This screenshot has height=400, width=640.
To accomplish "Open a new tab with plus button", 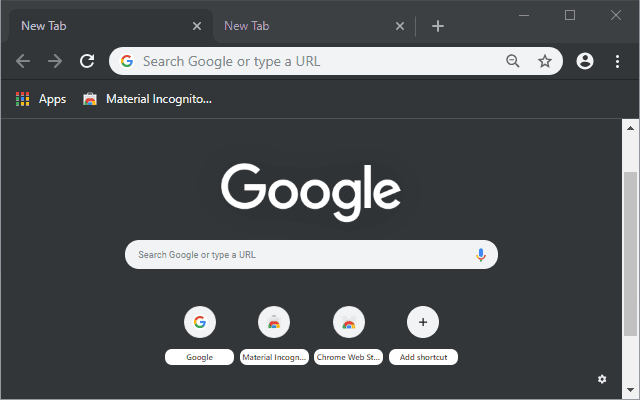I will point(438,26).
